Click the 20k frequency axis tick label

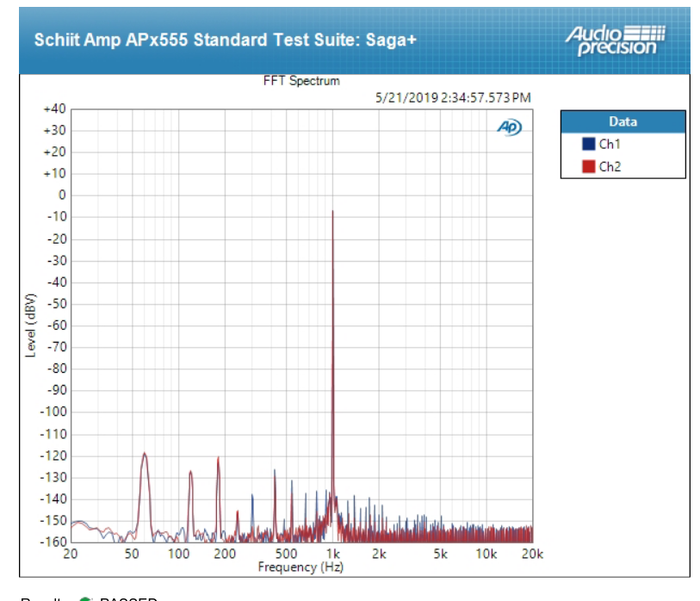tap(532, 555)
